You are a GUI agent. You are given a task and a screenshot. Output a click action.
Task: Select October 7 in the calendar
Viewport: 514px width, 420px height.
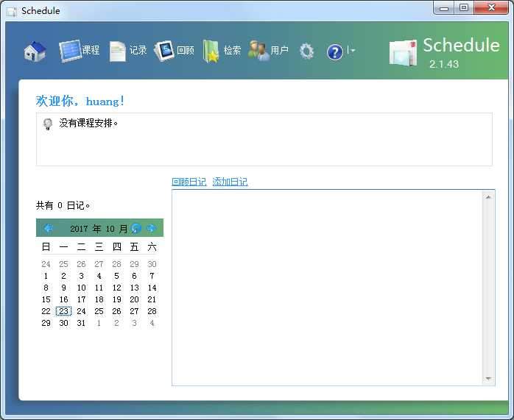click(x=152, y=276)
